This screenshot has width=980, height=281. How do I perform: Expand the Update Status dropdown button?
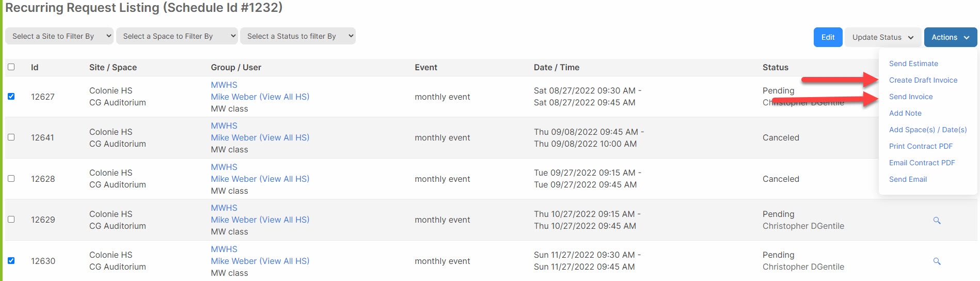(x=883, y=37)
